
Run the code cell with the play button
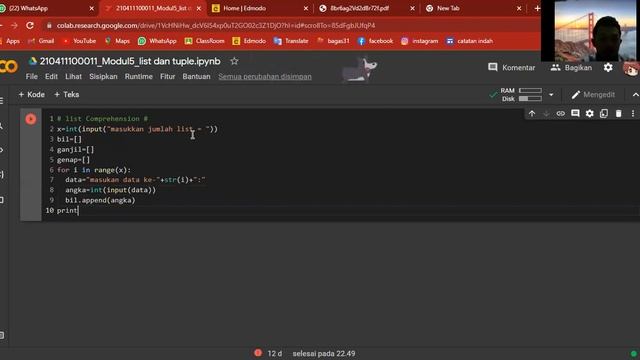(31, 119)
